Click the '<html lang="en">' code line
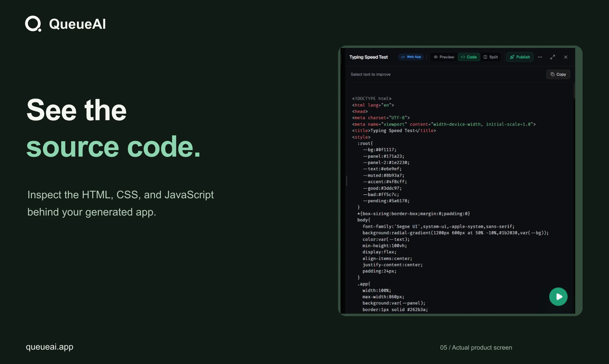Screen dimensions: 609x364 373,105
